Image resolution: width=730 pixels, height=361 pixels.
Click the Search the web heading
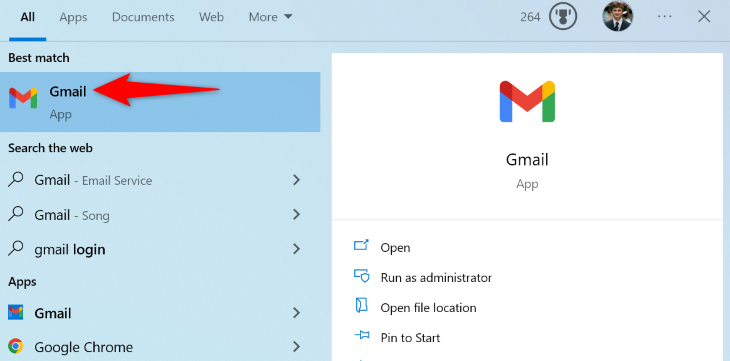[x=50, y=148]
